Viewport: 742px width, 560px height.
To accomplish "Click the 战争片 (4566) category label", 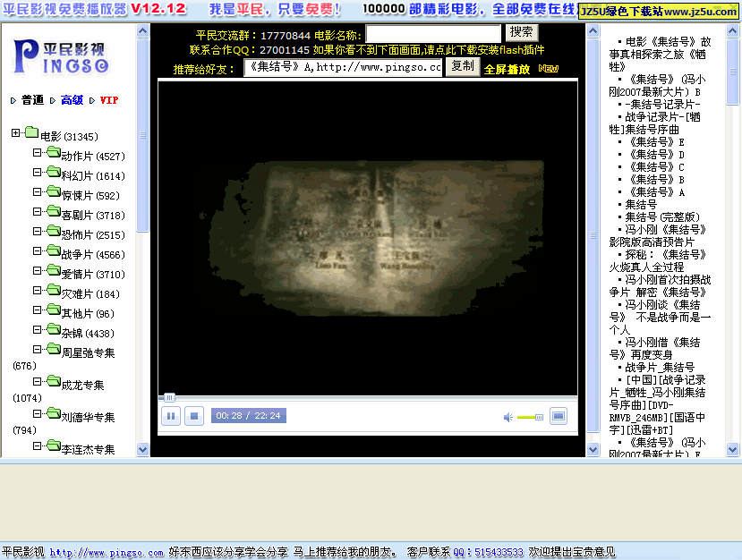I will (93, 254).
